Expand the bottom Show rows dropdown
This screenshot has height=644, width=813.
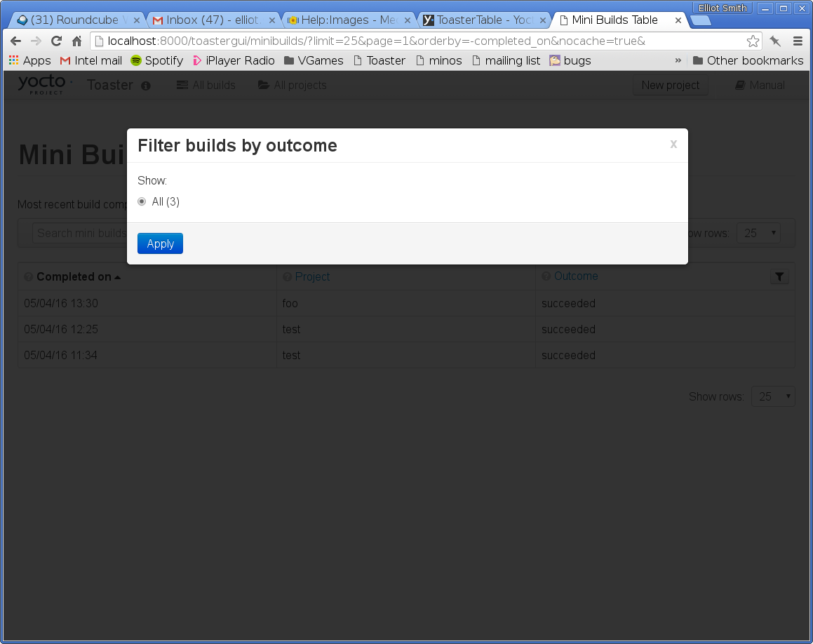tap(773, 396)
